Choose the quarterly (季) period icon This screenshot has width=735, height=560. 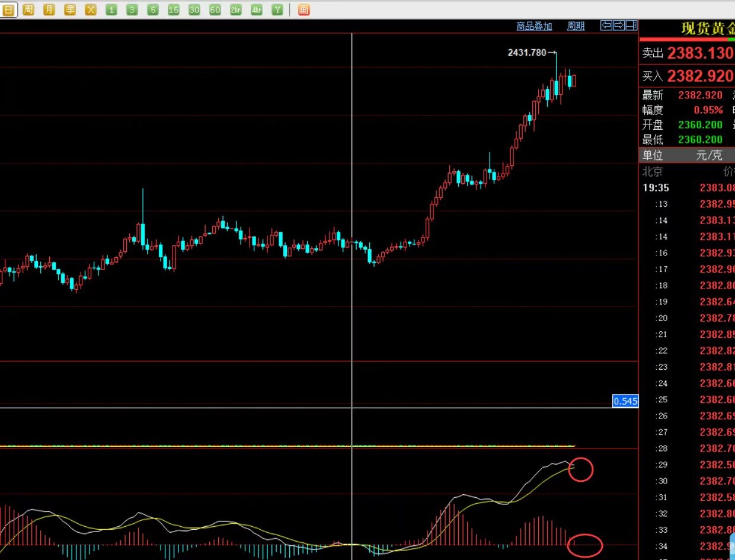coord(70,9)
